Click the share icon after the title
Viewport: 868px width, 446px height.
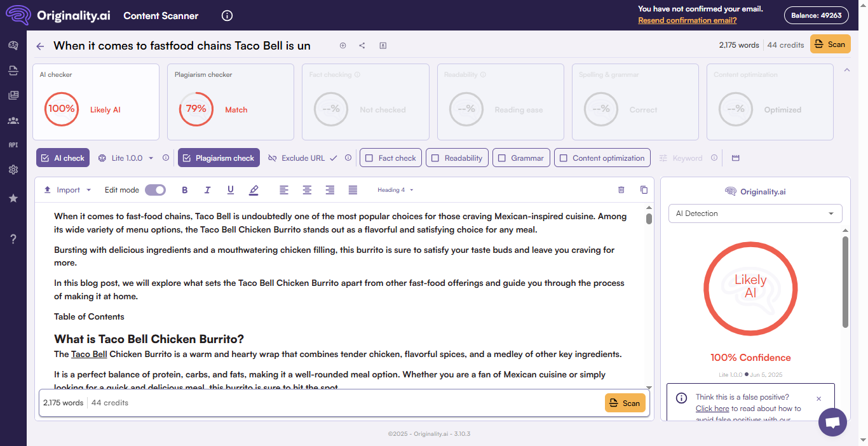coord(362,45)
